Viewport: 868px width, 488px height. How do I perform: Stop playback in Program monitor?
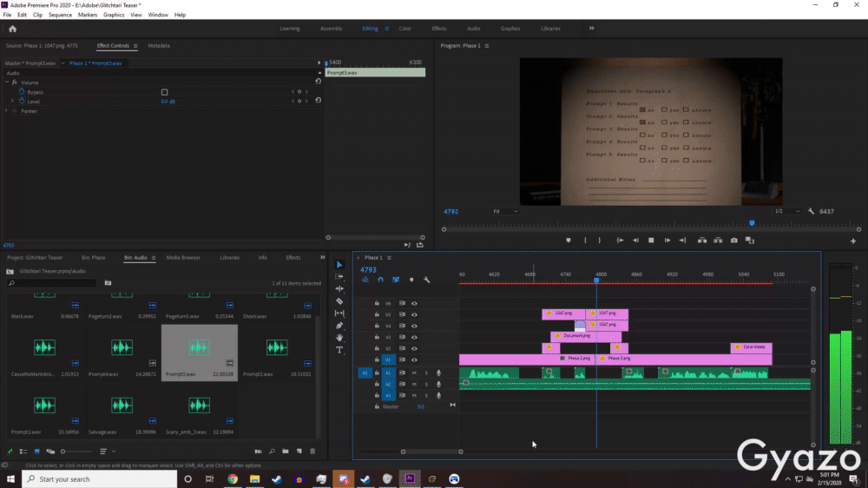[651, 241]
